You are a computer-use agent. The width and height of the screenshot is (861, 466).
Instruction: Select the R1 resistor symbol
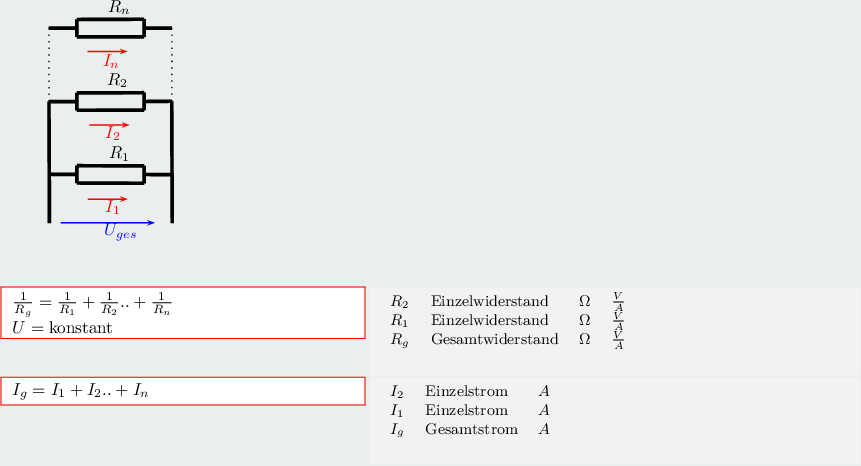point(110,175)
